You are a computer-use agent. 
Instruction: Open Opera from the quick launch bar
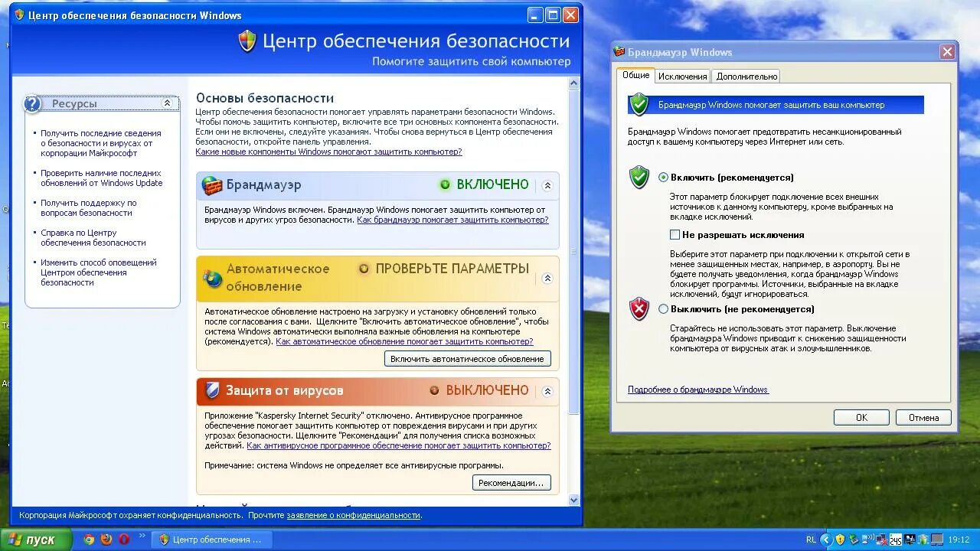[123, 540]
